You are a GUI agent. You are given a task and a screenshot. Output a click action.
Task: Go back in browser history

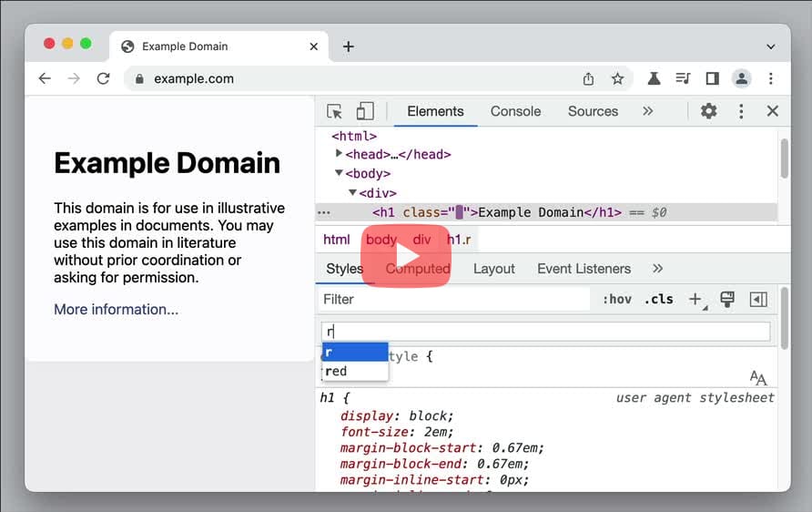click(x=45, y=78)
